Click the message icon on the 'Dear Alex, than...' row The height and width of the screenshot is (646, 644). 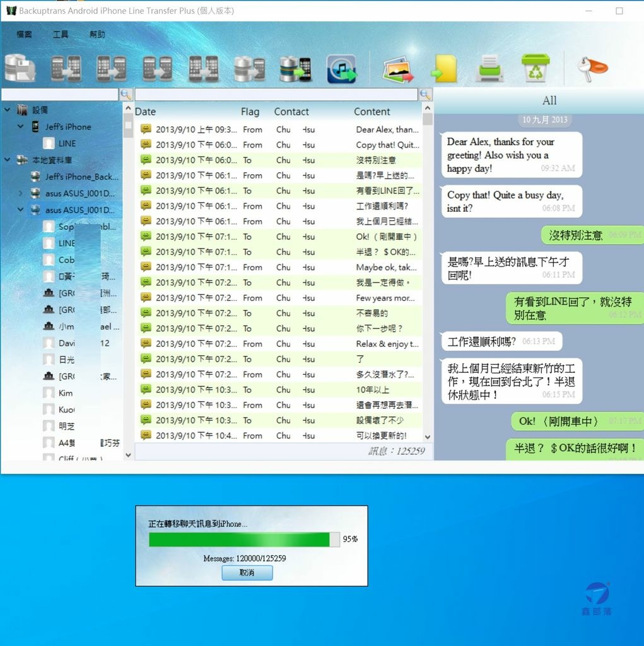pos(146,129)
